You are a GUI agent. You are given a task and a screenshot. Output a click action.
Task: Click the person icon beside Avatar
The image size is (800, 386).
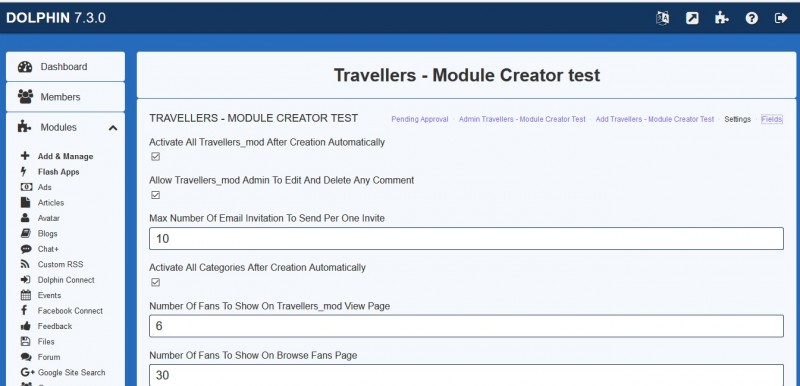coord(25,218)
